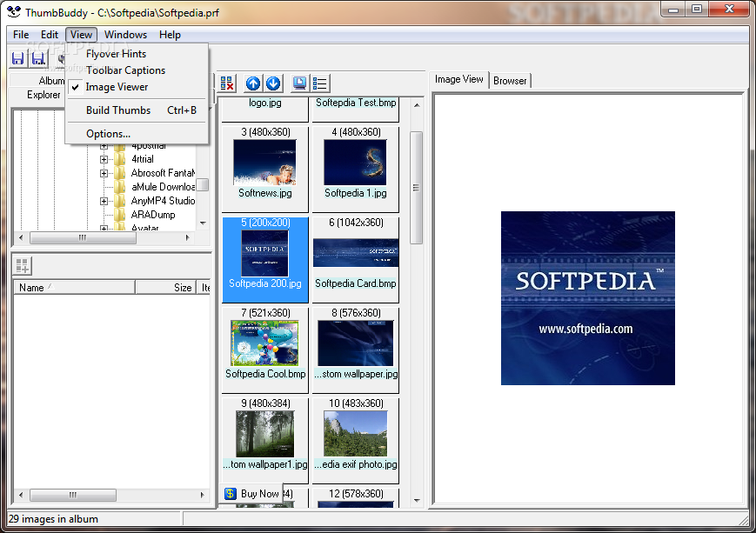Switch to the Image View tab
This screenshot has height=533, width=756.
point(459,79)
